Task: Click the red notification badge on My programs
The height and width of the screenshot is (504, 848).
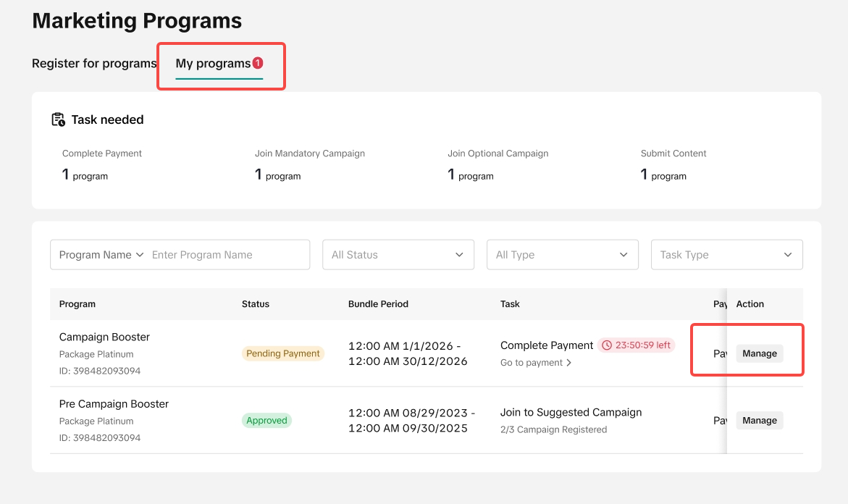Action: click(x=258, y=64)
